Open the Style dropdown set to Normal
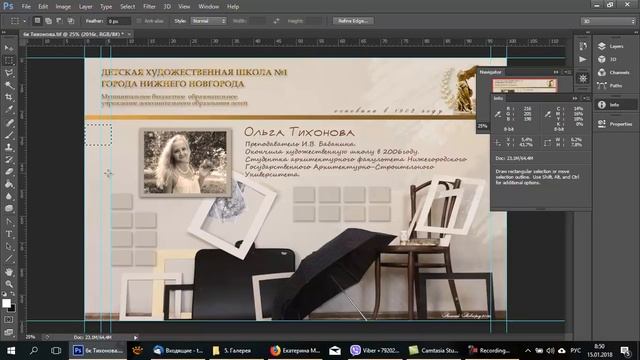 coord(209,21)
